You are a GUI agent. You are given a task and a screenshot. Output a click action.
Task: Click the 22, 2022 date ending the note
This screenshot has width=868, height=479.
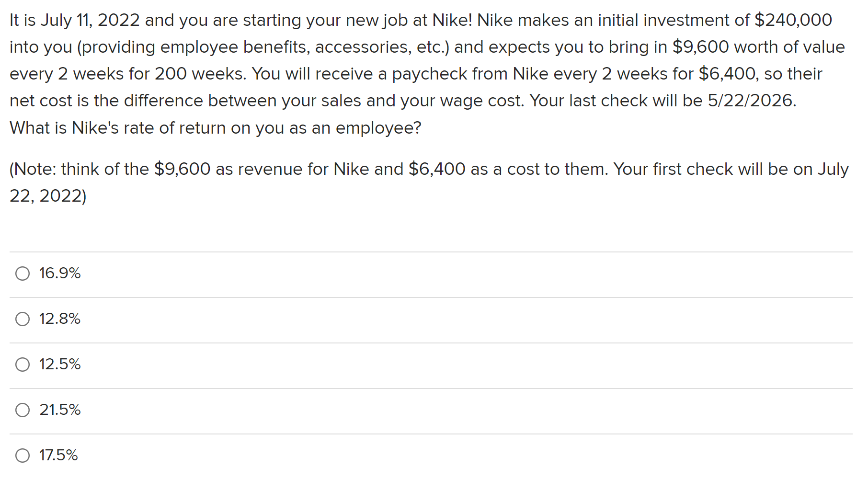[46, 196]
